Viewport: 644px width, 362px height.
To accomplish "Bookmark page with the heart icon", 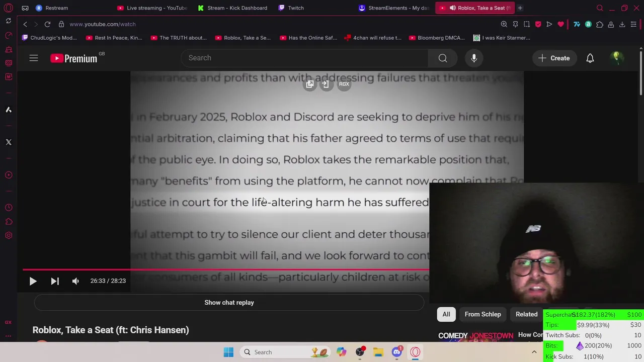I will (x=560, y=24).
